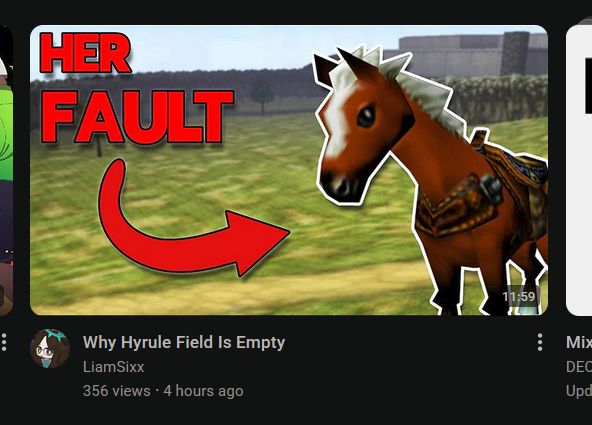This screenshot has height=425, width=592.
Task: Open the partial green thumbnail on the left
Action: coord(6,170)
